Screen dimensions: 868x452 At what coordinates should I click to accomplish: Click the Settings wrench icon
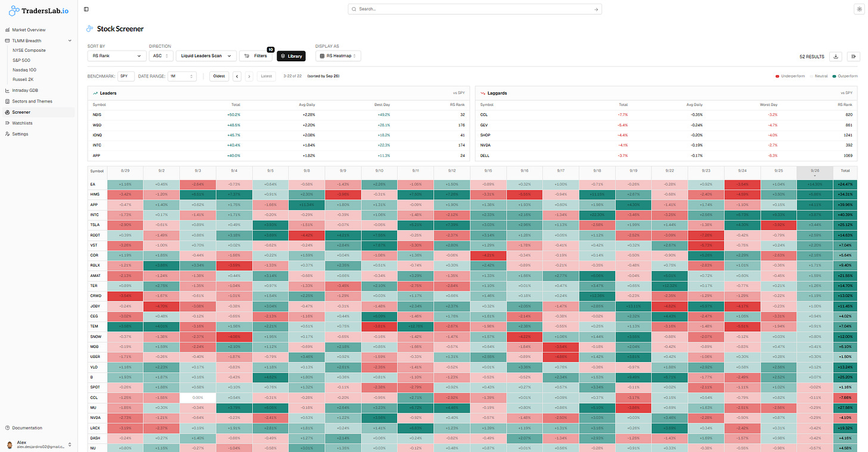7,134
